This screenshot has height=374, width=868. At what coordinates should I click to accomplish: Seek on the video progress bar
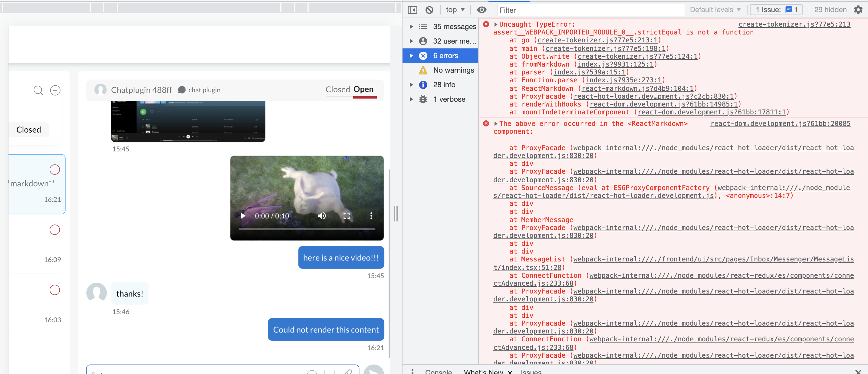tap(307, 229)
